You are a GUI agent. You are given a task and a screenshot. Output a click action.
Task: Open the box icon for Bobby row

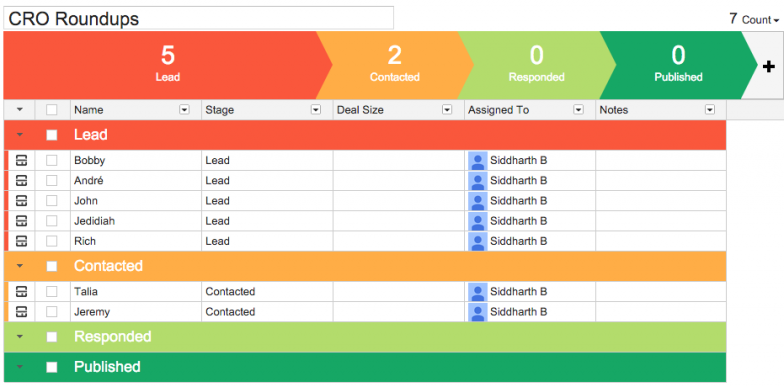pos(22,160)
